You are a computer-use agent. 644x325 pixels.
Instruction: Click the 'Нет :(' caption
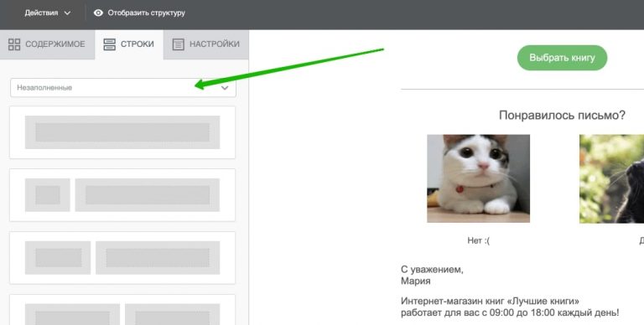point(479,241)
